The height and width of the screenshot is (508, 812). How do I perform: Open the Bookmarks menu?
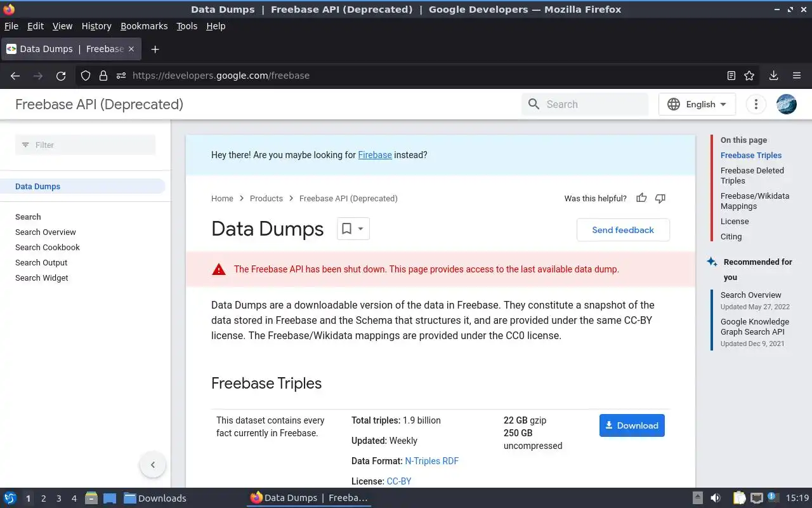click(144, 26)
